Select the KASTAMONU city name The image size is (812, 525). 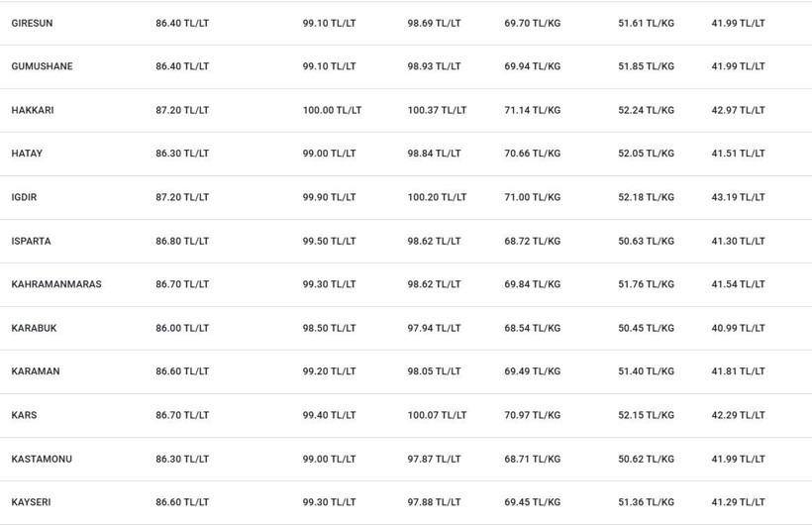tap(42, 459)
